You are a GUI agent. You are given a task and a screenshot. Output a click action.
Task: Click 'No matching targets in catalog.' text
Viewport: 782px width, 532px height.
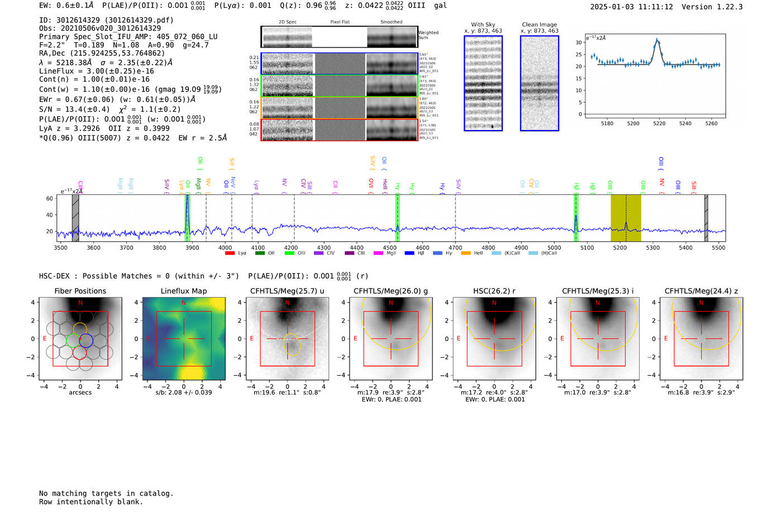106,493
